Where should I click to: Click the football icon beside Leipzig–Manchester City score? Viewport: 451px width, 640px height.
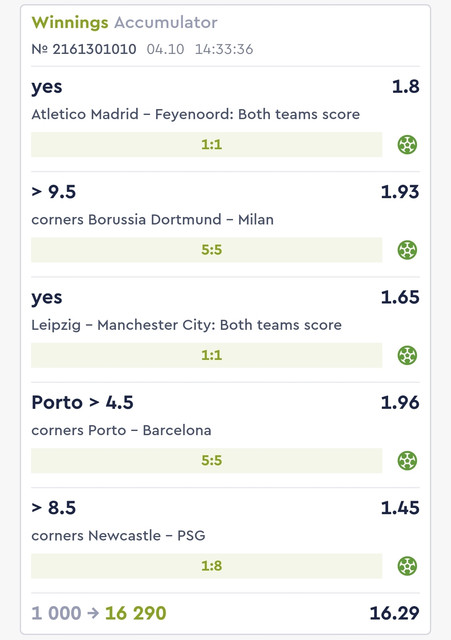[x=407, y=355]
